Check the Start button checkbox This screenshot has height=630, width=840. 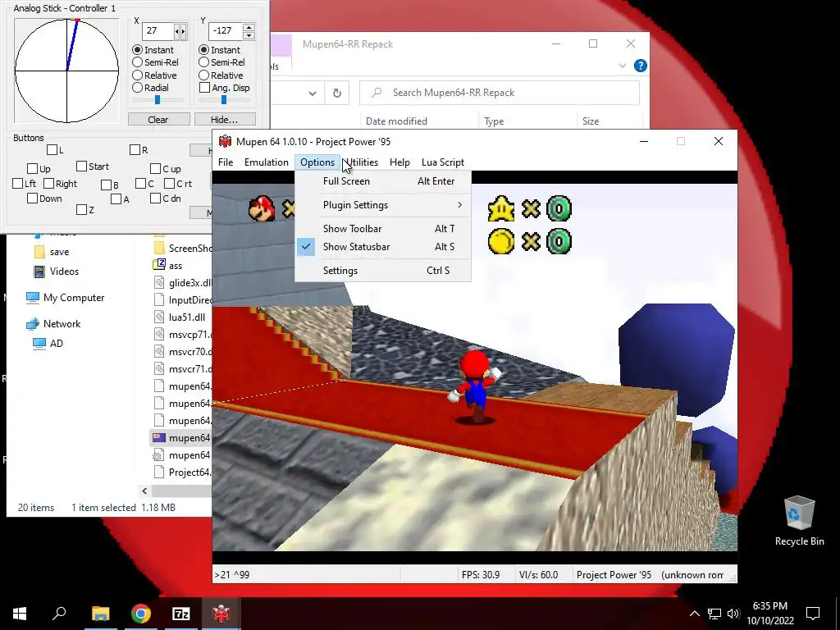pos(81,166)
